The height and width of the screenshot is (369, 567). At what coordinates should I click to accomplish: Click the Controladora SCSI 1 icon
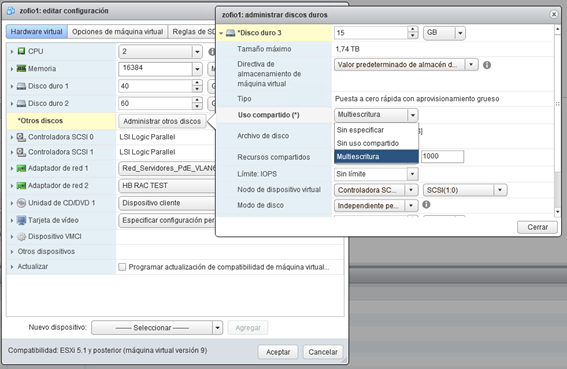(x=21, y=152)
